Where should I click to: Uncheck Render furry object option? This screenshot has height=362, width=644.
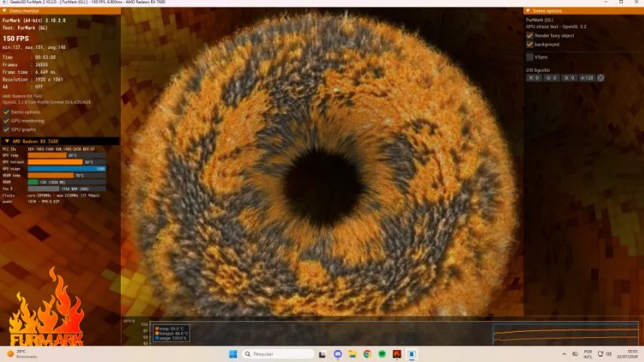(x=530, y=35)
